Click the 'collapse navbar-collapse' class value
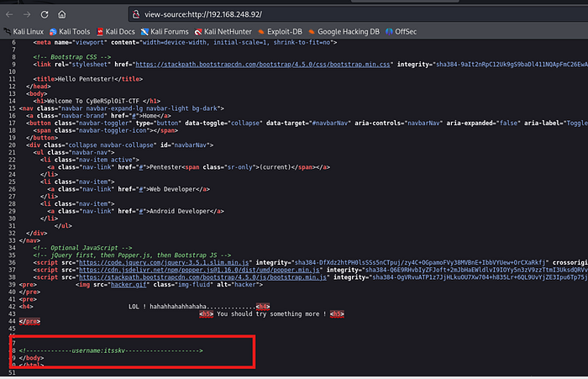 [110, 145]
